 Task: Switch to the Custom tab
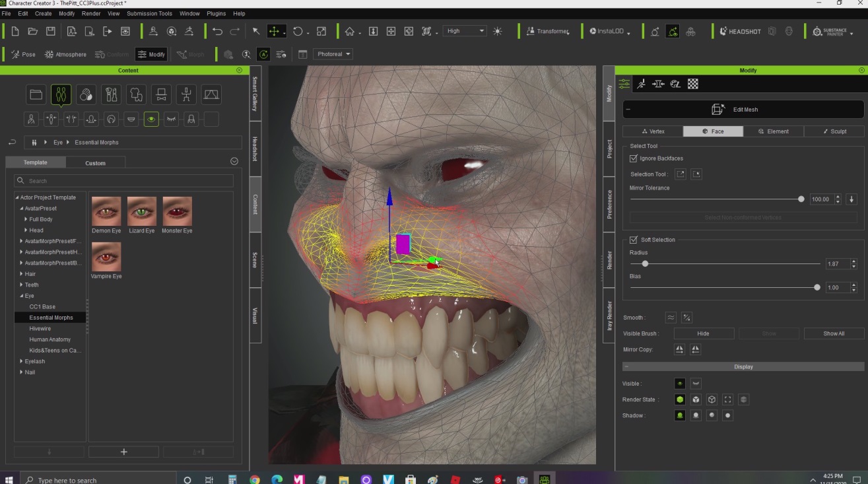(x=95, y=162)
